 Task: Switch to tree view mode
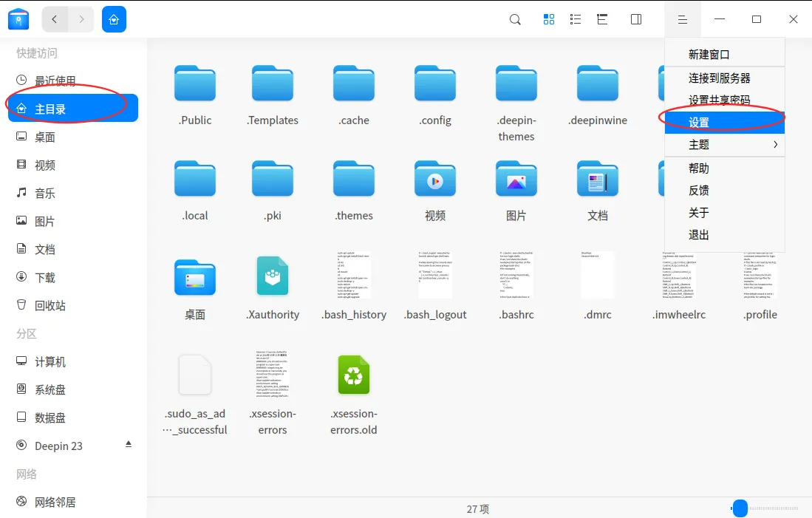click(x=603, y=20)
